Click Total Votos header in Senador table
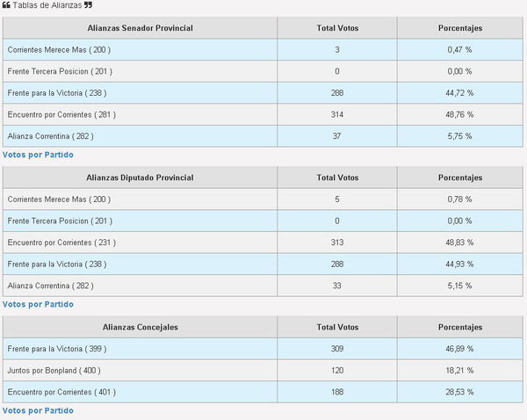 coord(337,28)
